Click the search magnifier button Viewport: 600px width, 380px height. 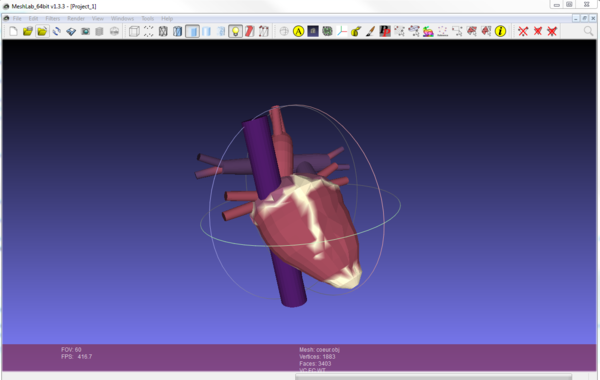pyautogui.click(x=589, y=31)
